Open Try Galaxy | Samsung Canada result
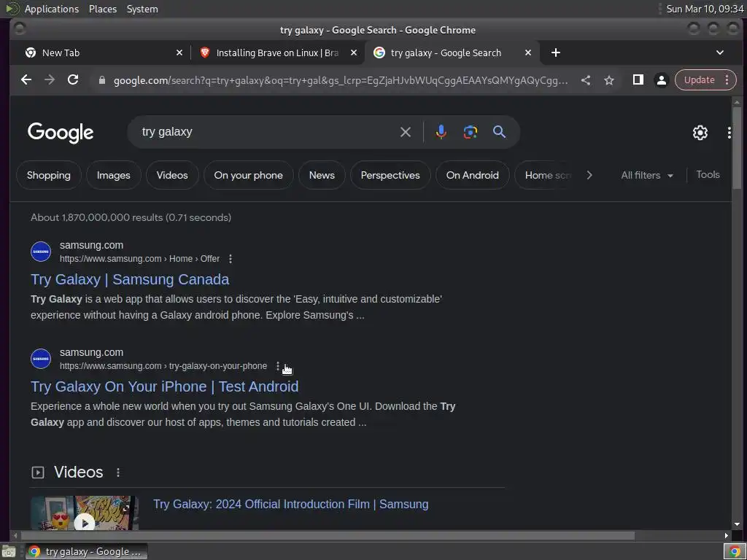 (130, 279)
